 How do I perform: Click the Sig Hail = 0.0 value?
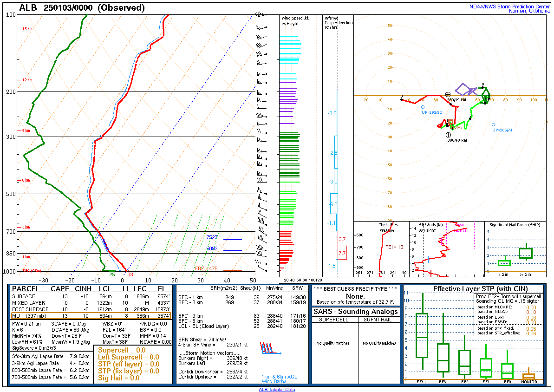[119, 378]
